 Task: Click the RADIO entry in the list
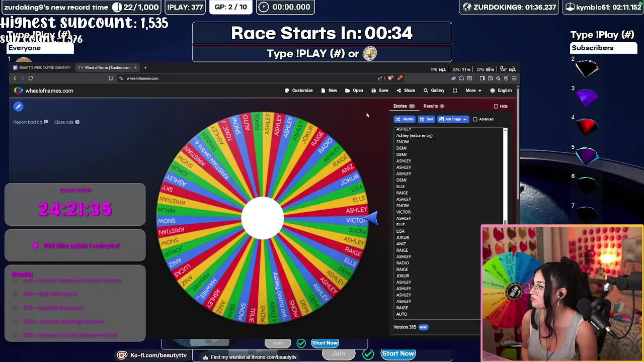(403, 263)
